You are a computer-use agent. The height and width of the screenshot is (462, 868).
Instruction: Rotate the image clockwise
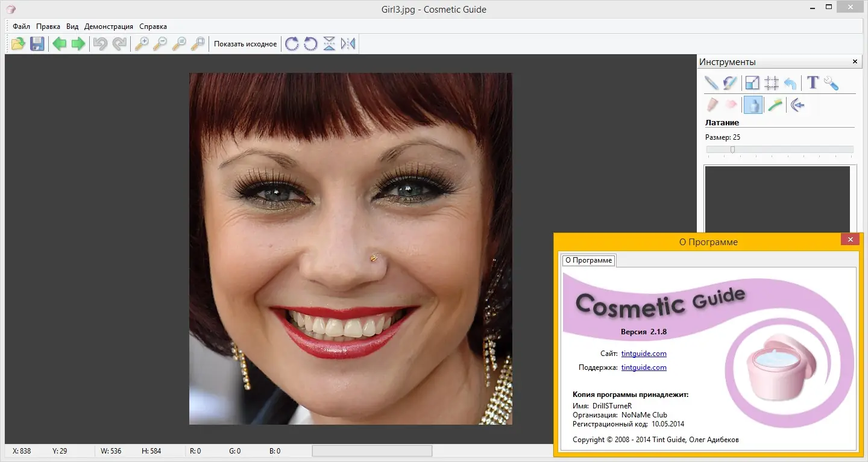pyautogui.click(x=292, y=43)
